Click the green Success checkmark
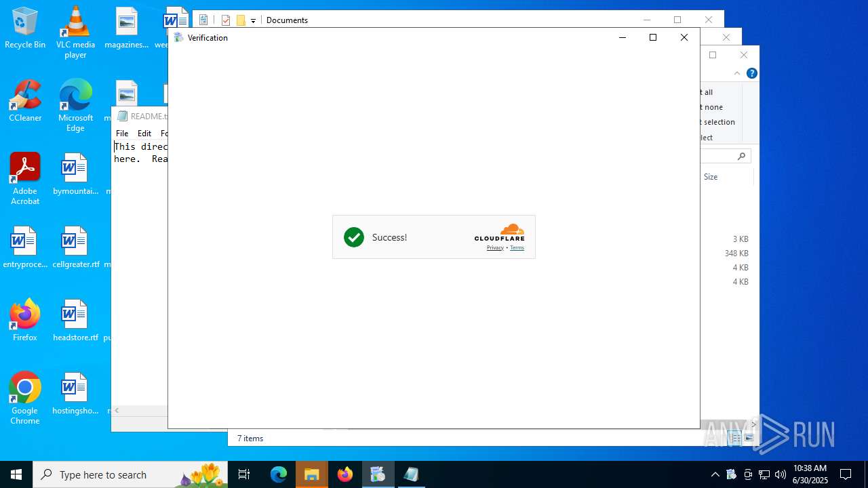The height and width of the screenshot is (488, 868). pyautogui.click(x=354, y=237)
